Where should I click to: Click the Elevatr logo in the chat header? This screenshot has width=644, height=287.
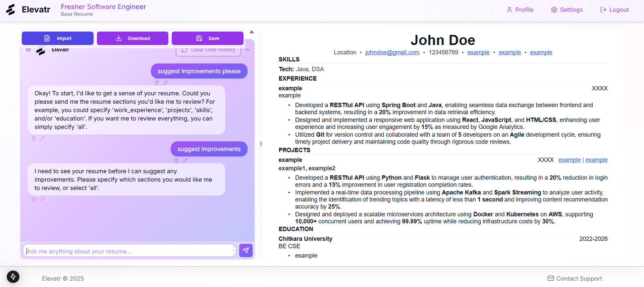(x=41, y=51)
